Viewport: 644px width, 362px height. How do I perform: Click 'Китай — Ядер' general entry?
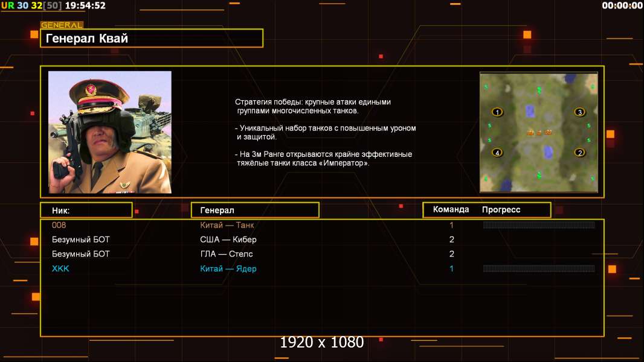tap(228, 268)
